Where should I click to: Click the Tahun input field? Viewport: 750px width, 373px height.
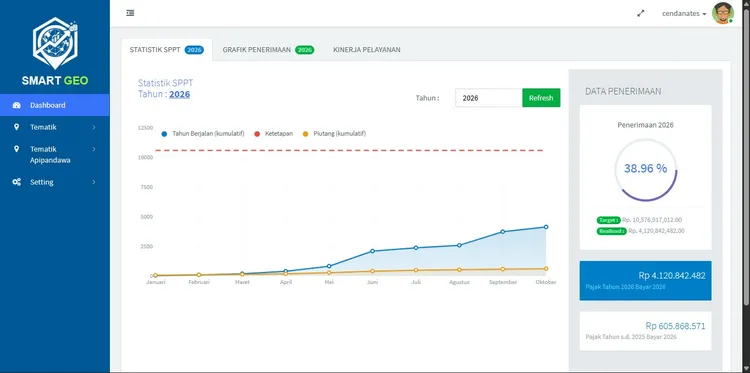[488, 98]
